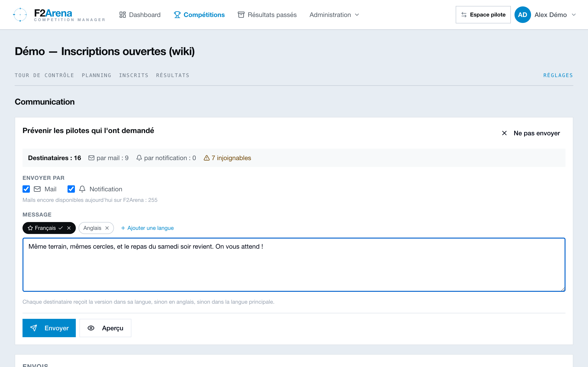Click the 7 injoignables warning icon

(x=206, y=158)
